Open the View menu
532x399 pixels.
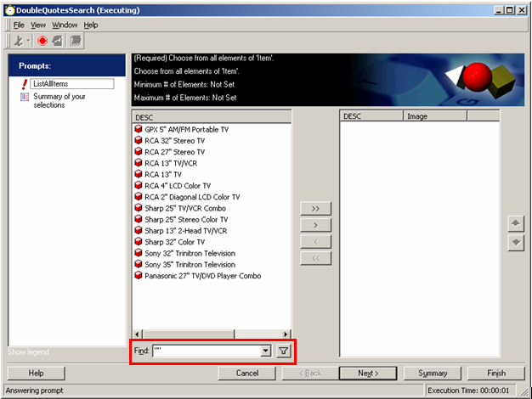coord(38,25)
